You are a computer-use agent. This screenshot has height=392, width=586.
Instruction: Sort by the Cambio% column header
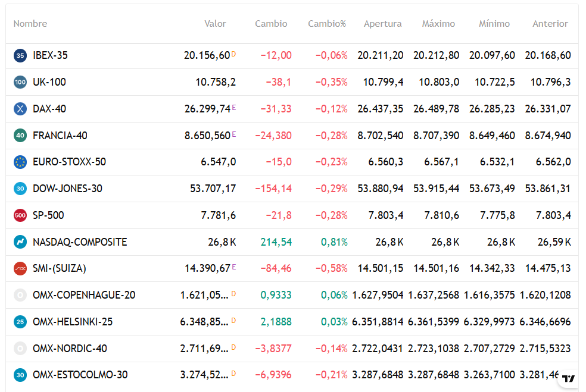[x=327, y=24]
